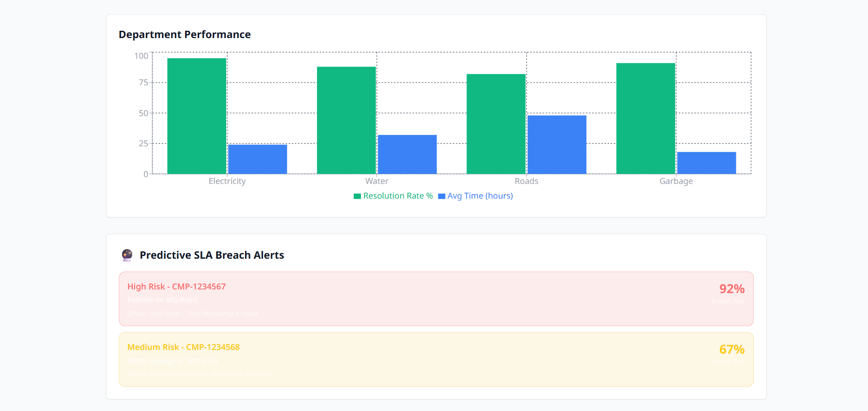
Task: Select the Roads green resolution rate bar
Action: pos(496,124)
